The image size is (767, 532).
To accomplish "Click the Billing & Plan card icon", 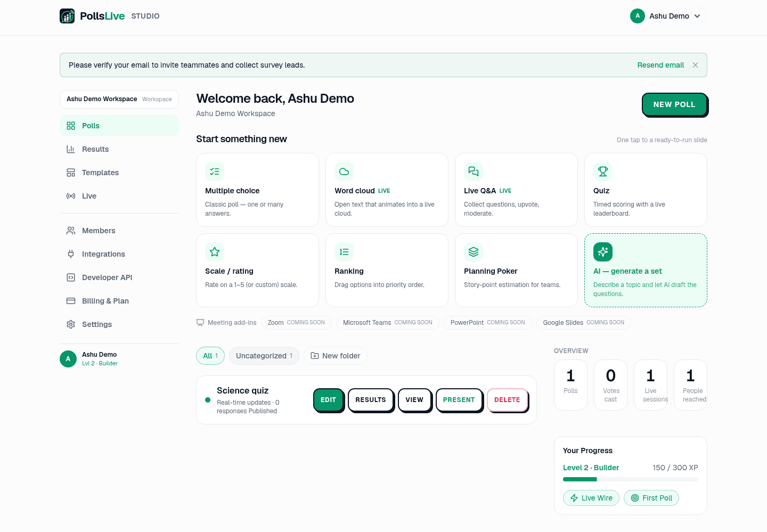I will (71, 301).
